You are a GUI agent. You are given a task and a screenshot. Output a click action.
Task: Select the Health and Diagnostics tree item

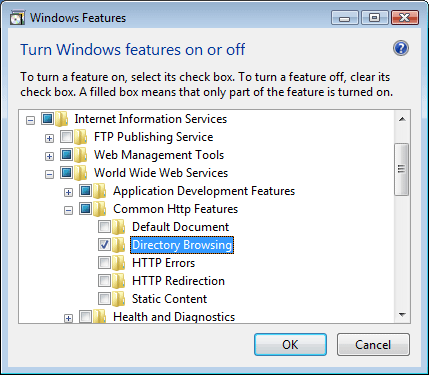click(174, 317)
